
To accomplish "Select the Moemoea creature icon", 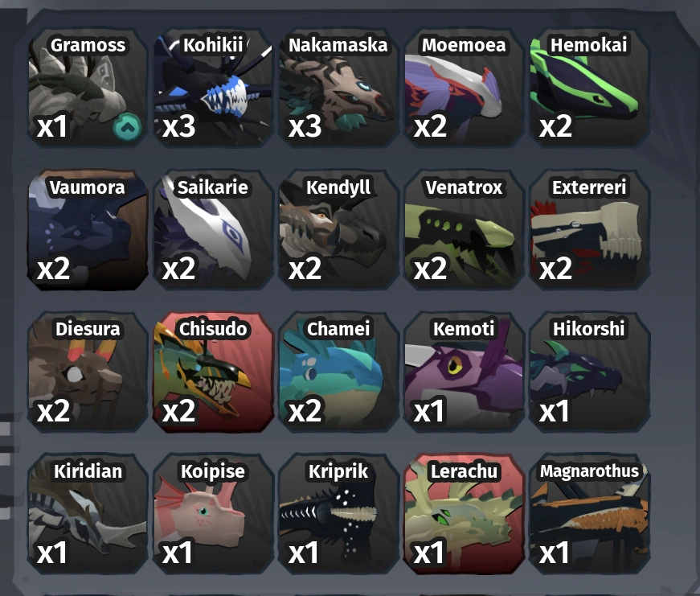I will tap(464, 87).
